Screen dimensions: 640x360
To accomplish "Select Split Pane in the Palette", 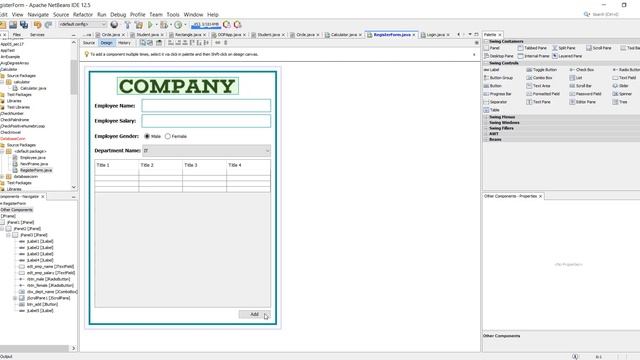I will click(564, 48).
